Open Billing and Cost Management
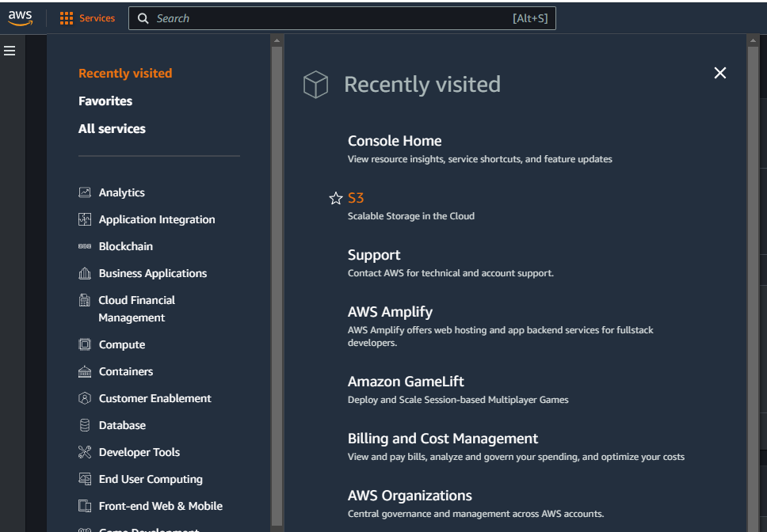Image resolution: width=767 pixels, height=532 pixels. point(443,439)
